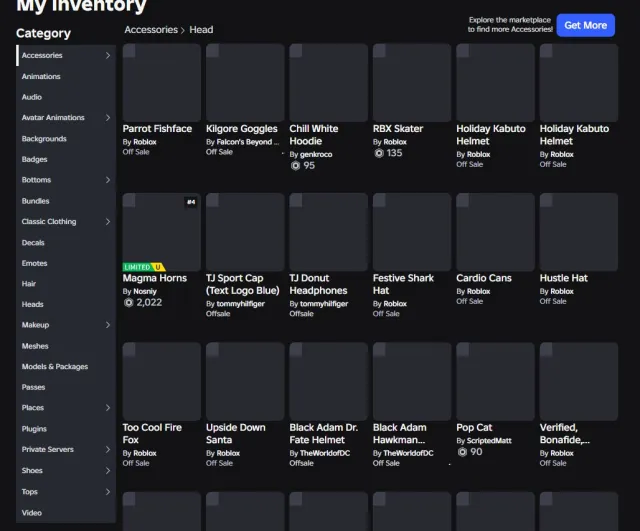
Task: Click Robux icon beside 2,022 price
Action: (129, 302)
